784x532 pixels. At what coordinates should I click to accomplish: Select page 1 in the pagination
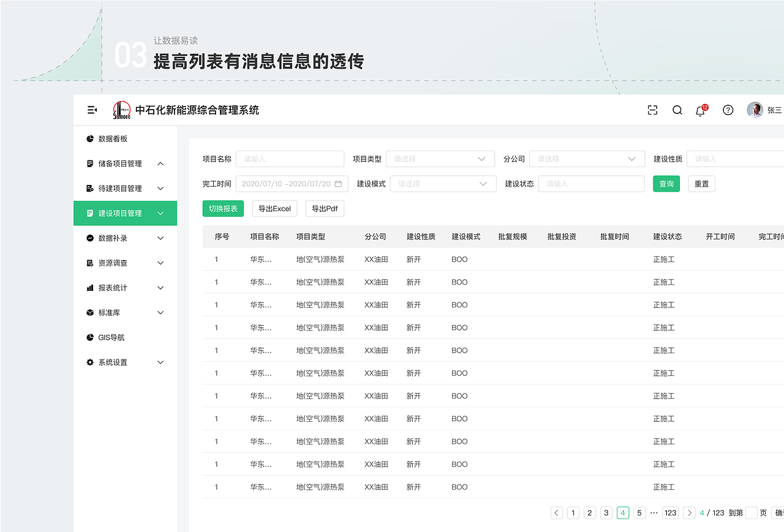point(573,512)
